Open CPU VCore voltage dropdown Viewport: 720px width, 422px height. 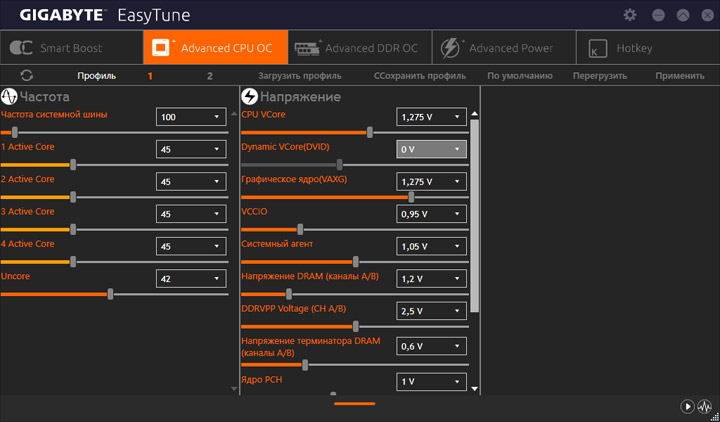tap(431, 117)
